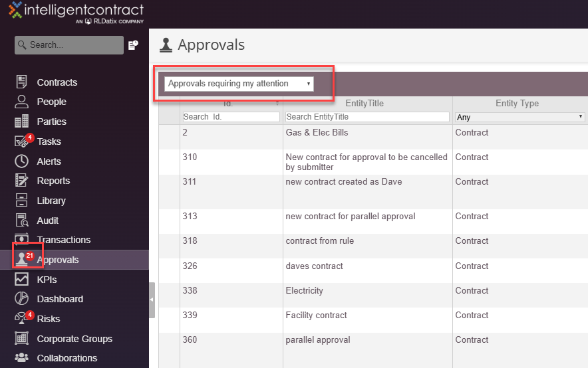This screenshot has width=588, height=368.
Task: Sort by the Id column header
Action: pyautogui.click(x=228, y=104)
